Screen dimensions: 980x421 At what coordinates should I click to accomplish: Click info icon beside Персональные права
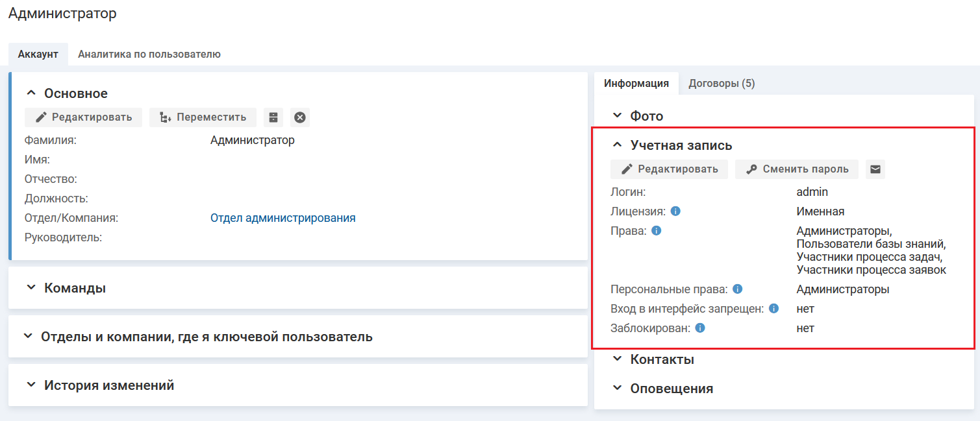point(738,289)
